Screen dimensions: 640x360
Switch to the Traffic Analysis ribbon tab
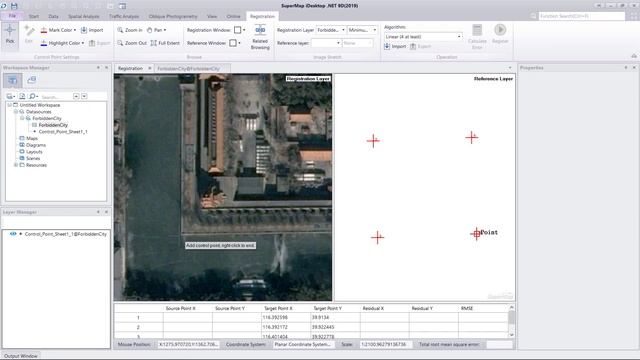click(x=124, y=16)
